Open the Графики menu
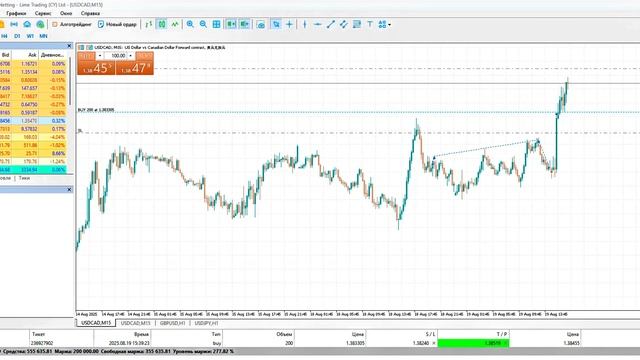640x360 pixels. pyautogui.click(x=16, y=13)
